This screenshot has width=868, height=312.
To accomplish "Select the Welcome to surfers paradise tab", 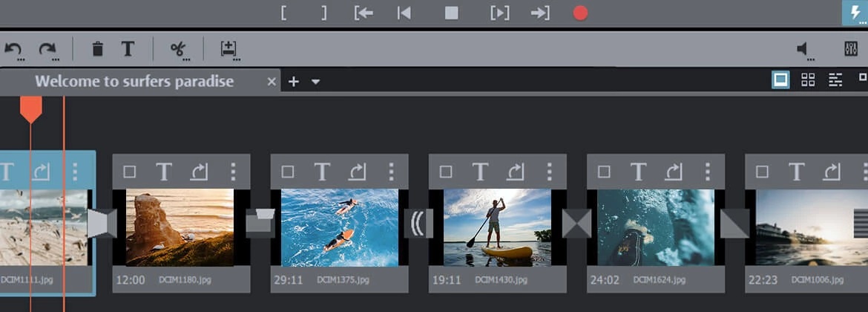I will point(134,82).
